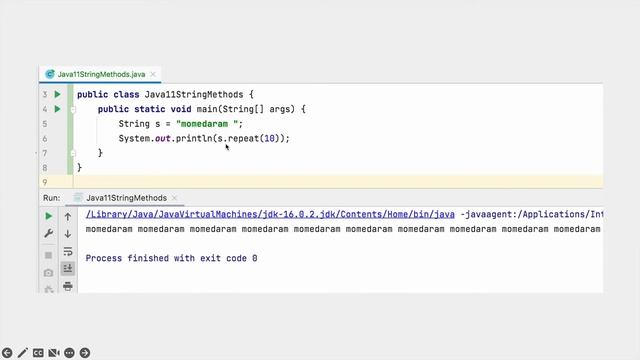Screen dimensions: 640x360
Task: Click the camera dump threads icon
Action: click(x=48, y=273)
